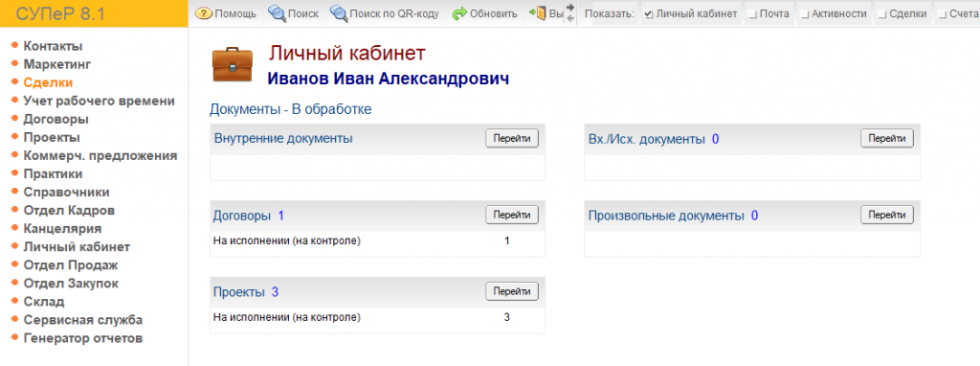Go to Отдел Кадров section
The width and height of the screenshot is (980, 366).
[69, 210]
